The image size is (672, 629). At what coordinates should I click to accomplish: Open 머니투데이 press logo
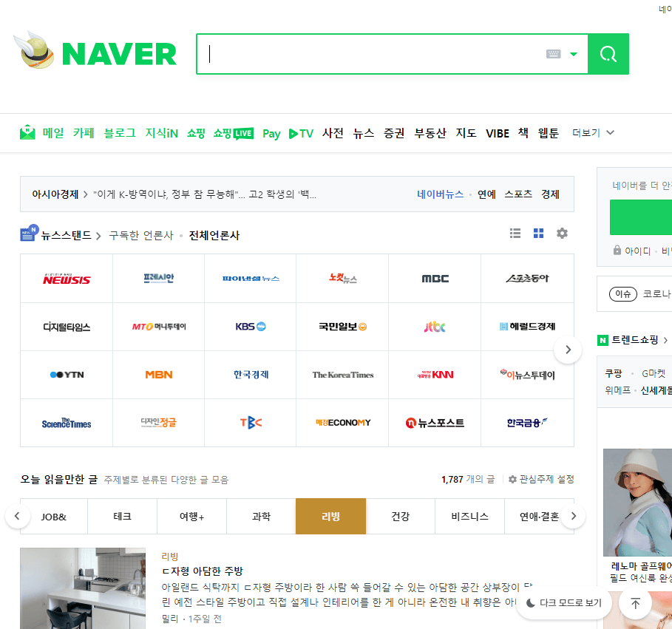158,327
